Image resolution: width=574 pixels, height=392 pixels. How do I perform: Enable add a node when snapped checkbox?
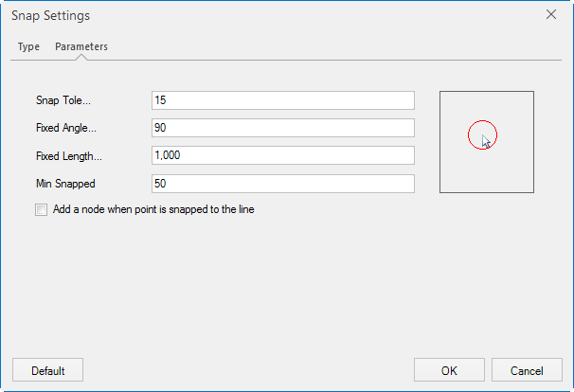coord(41,210)
